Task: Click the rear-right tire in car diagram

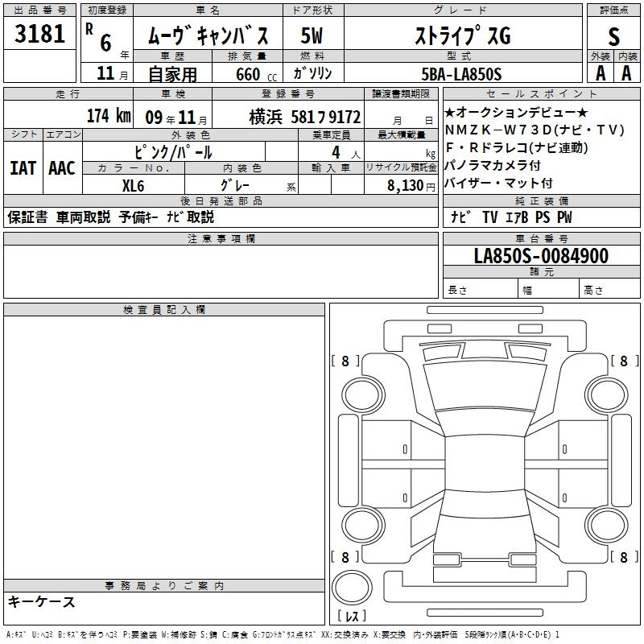Action: click(x=607, y=526)
